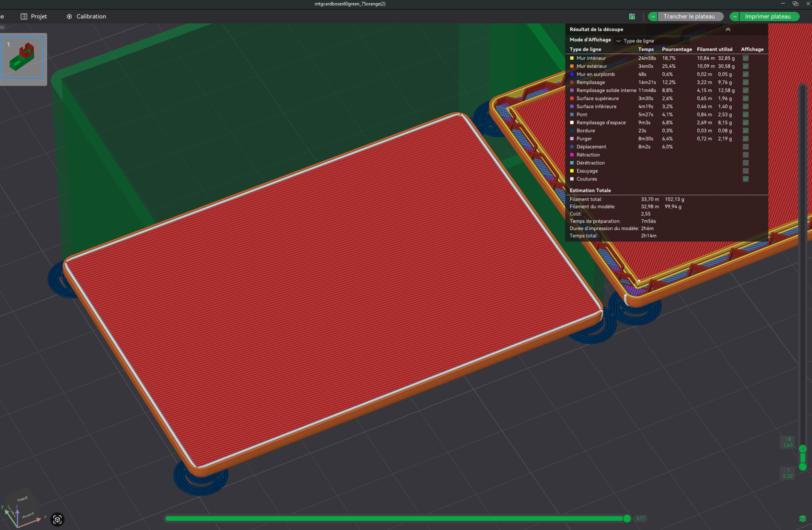
Task: Open the Trancher le plateau dropdown arrow
Action: pos(653,16)
